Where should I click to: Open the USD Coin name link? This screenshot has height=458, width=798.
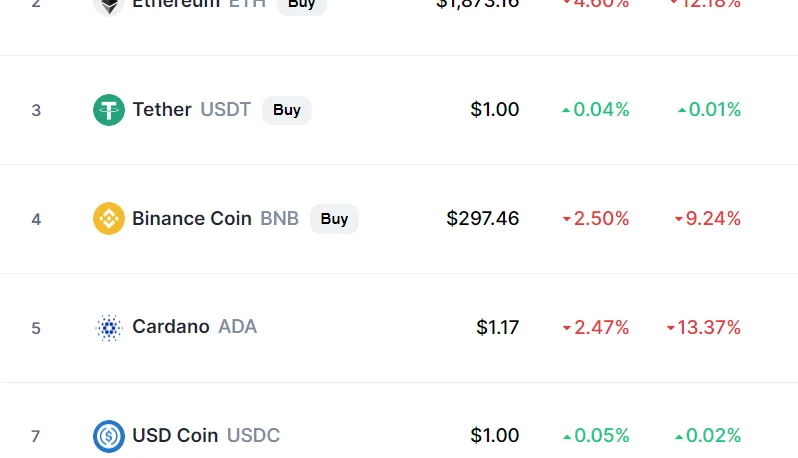(x=175, y=436)
